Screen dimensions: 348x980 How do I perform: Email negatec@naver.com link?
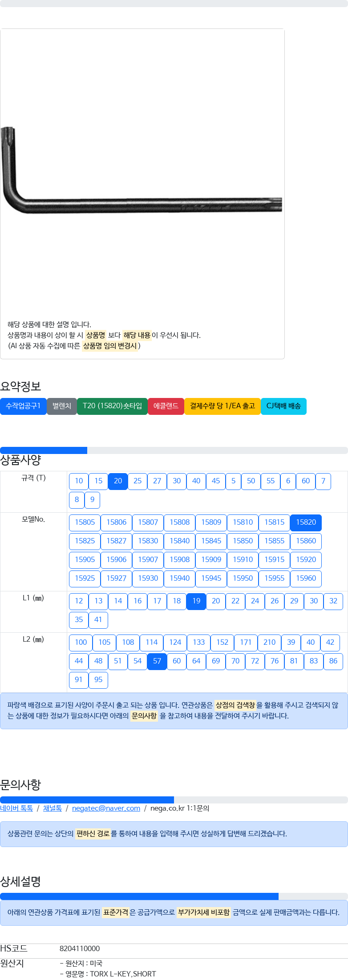pos(106,808)
